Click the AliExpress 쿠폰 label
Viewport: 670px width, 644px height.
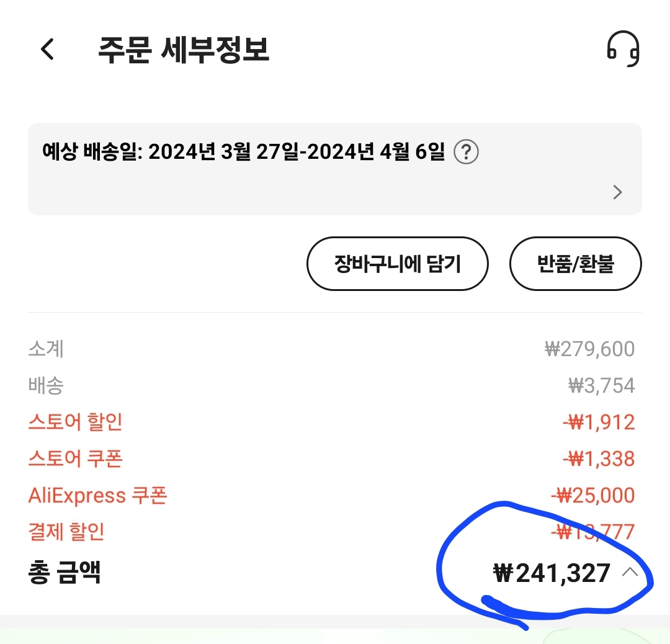pyautogui.click(x=97, y=495)
